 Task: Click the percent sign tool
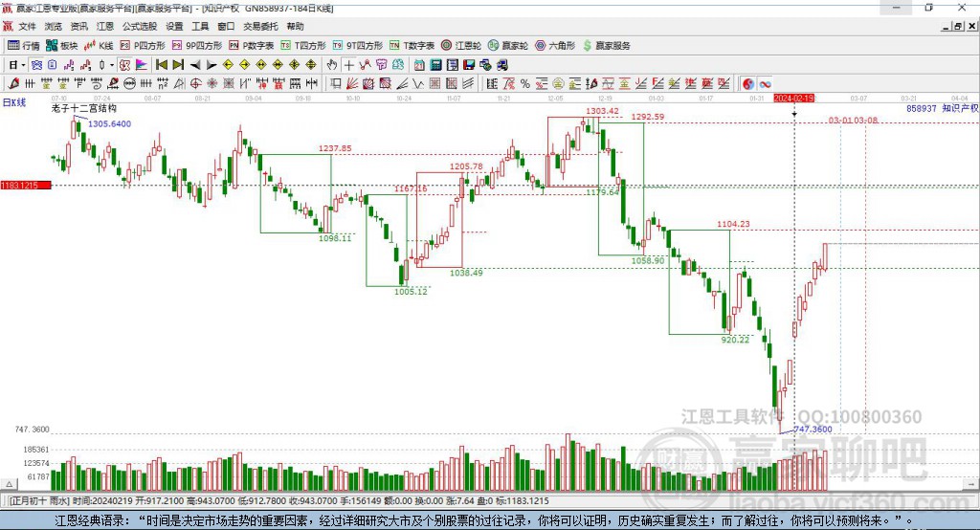click(525, 84)
